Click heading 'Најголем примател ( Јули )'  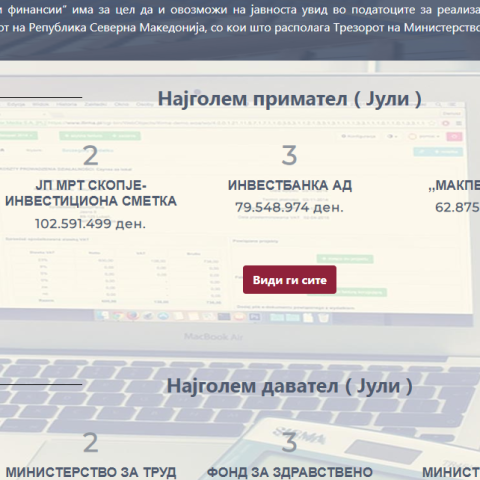289,99
